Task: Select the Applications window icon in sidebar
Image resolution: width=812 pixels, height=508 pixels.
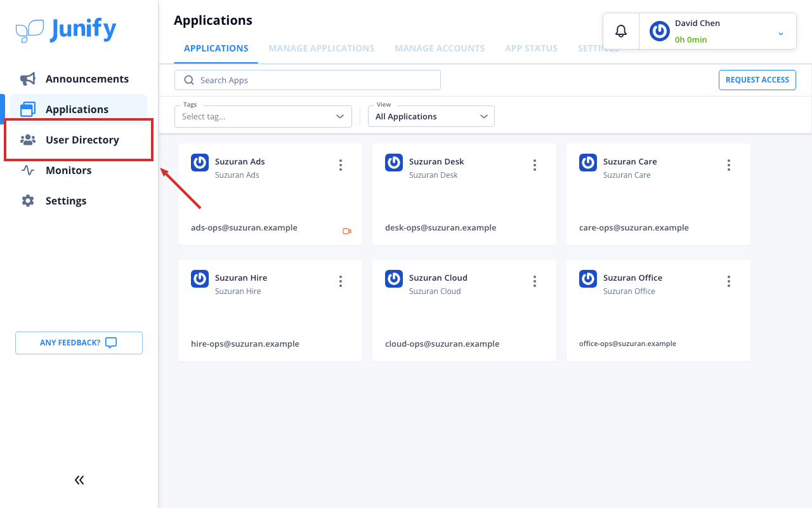Action: tap(28, 109)
